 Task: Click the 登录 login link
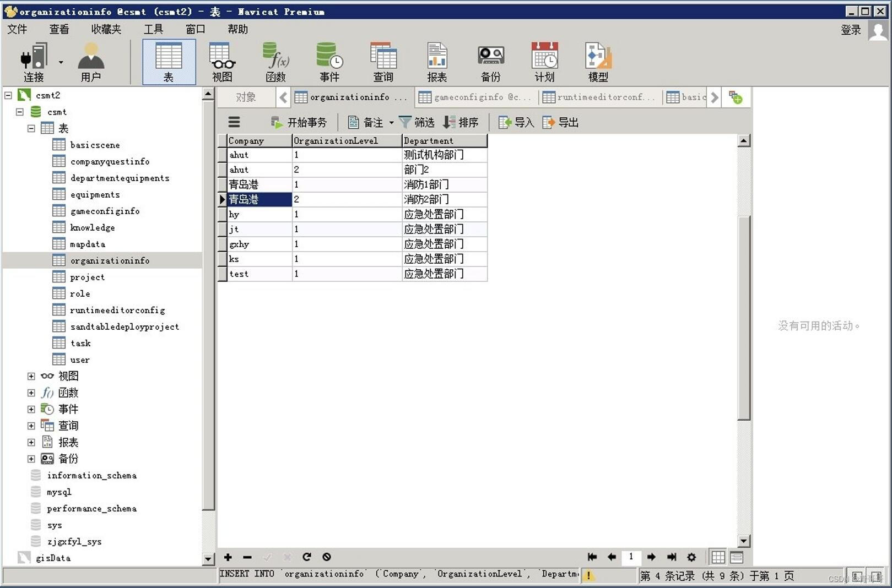tap(851, 30)
